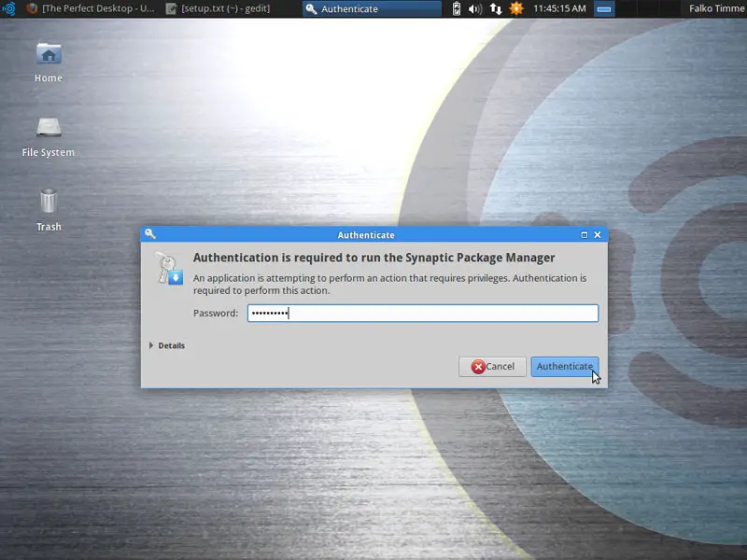Viewport: 747px width, 560px height.
Task: Select the Home desktop icon
Action: coord(49,63)
